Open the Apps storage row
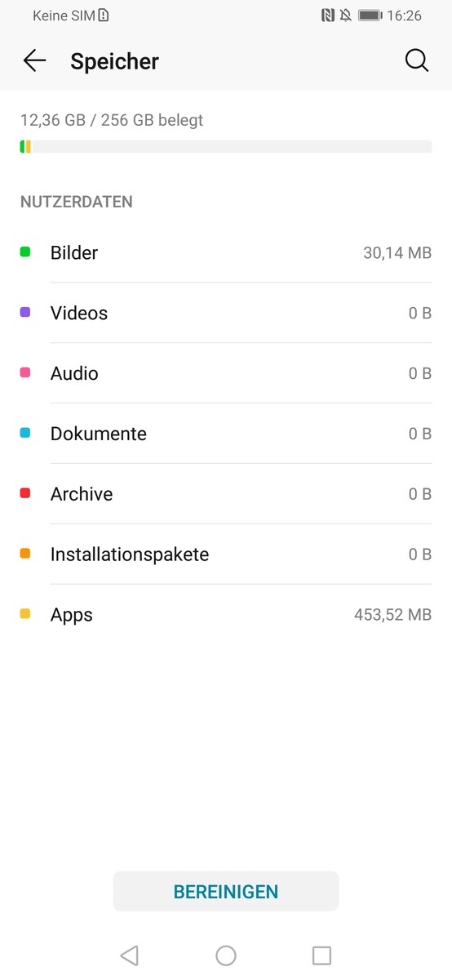This screenshot has width=452, height=980. pos(226,615)
